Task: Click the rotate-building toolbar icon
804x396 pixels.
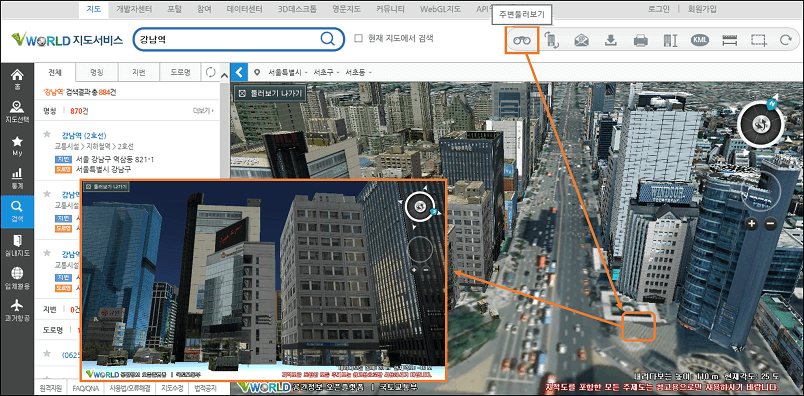Action: coord(552,41)
